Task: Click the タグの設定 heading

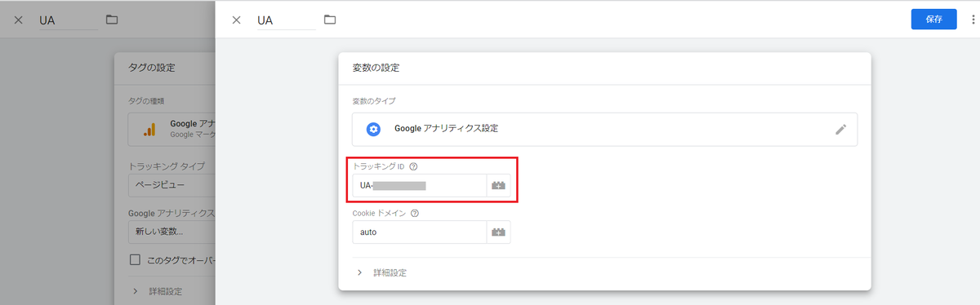Action: point(152,68)
